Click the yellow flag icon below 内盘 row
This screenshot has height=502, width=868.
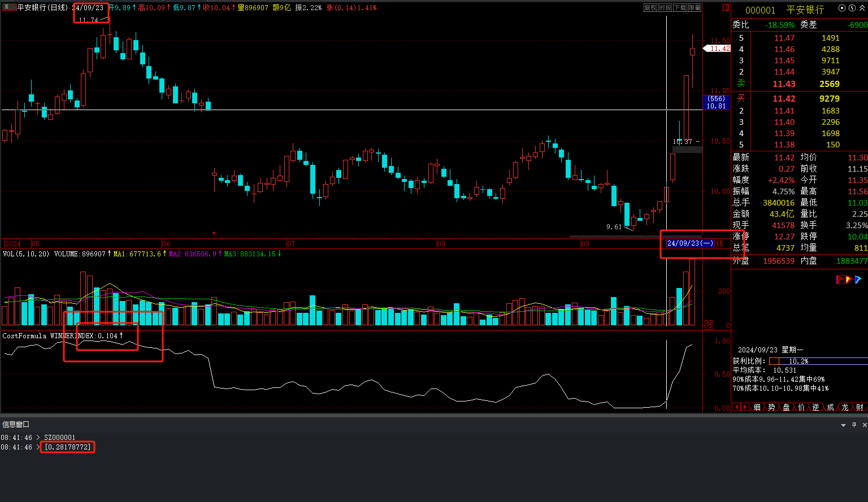848,280
